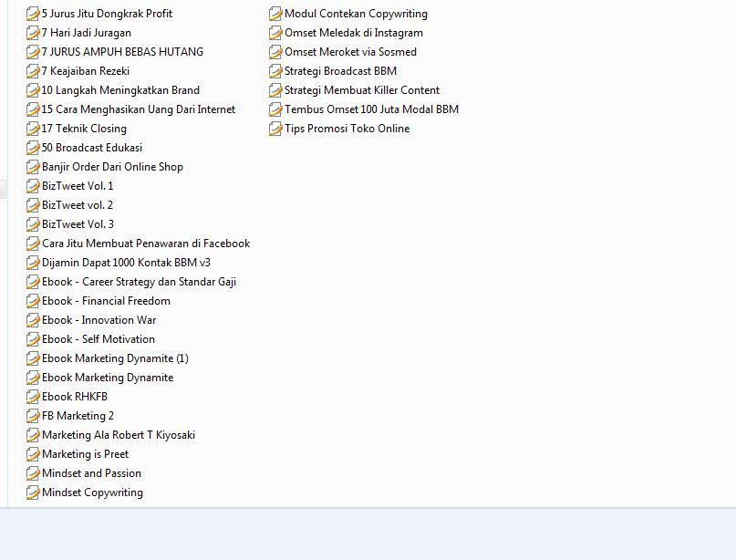Click the icon next to 7 JURUS AMPUH BEBAS HUTANG
This screenshot has height=560, width=736.
pyautogui.click(x=33, y=52)
